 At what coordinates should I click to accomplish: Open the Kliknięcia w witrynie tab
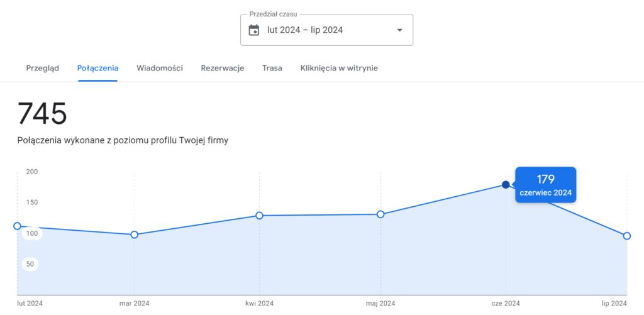pos(339,68)
